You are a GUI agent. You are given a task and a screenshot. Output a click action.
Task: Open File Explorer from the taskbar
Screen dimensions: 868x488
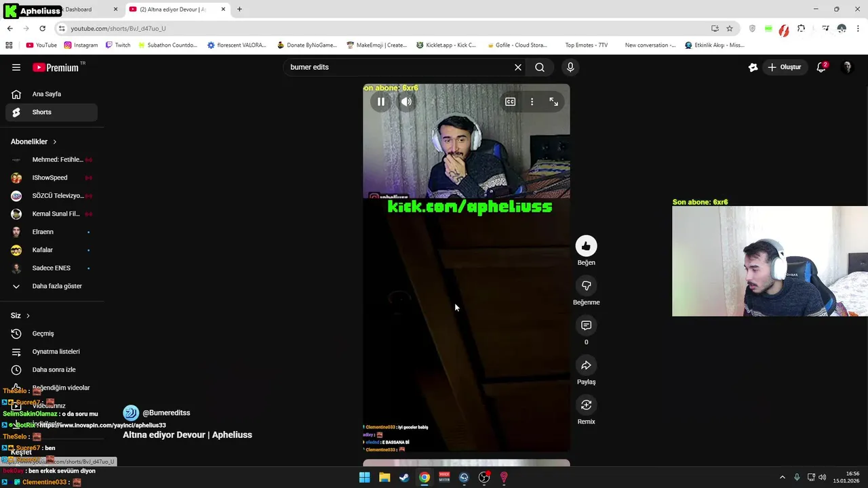[384, 477]
